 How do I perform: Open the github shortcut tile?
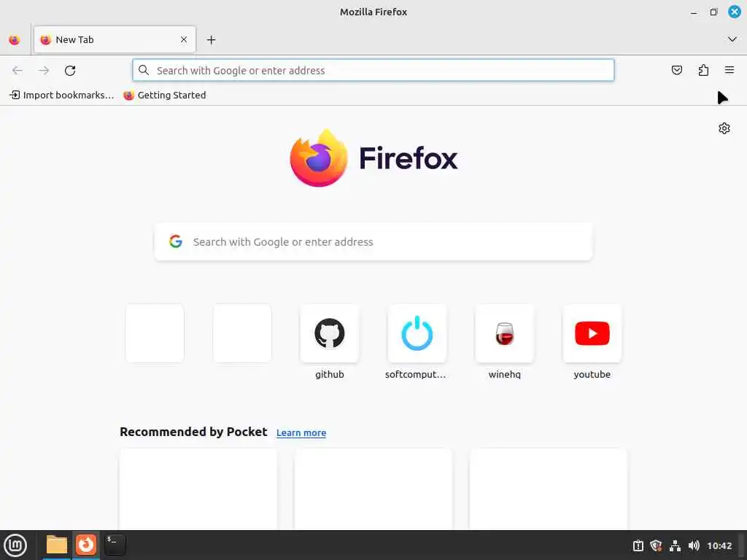click(330, 333)
